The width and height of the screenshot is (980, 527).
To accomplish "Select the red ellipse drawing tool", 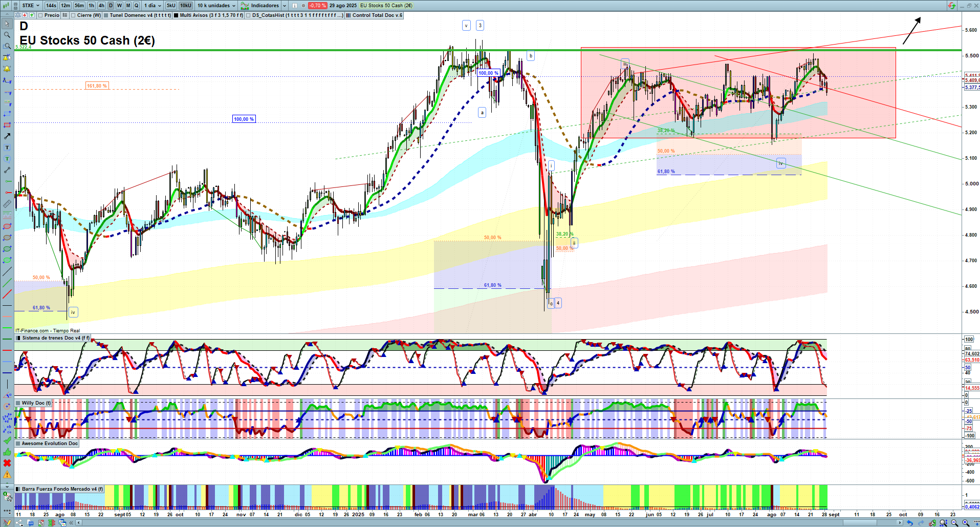I will 7,226.
